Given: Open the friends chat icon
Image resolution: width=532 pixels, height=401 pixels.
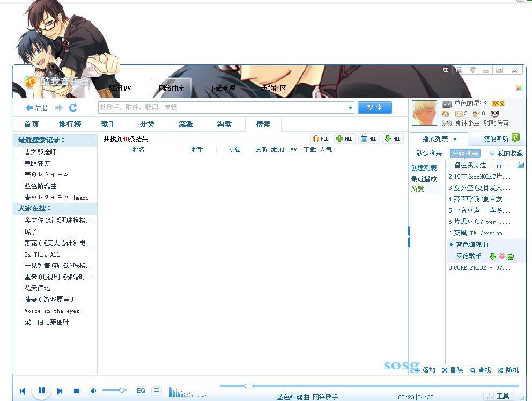Looking at the screenshot, I should click(x=476, y=113).
